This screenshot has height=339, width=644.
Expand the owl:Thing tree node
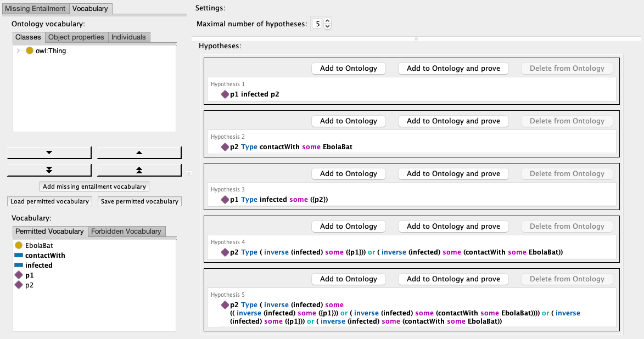click(x=19, y=50)
